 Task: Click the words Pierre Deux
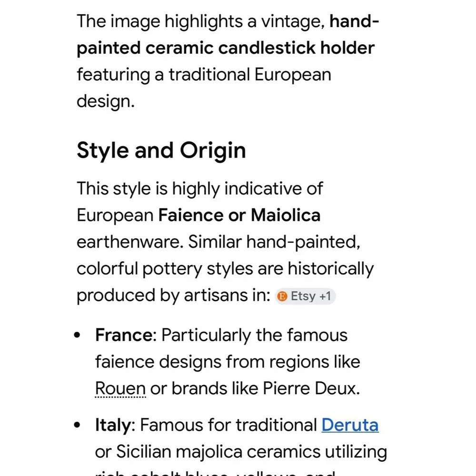click(x=311, y=388)
